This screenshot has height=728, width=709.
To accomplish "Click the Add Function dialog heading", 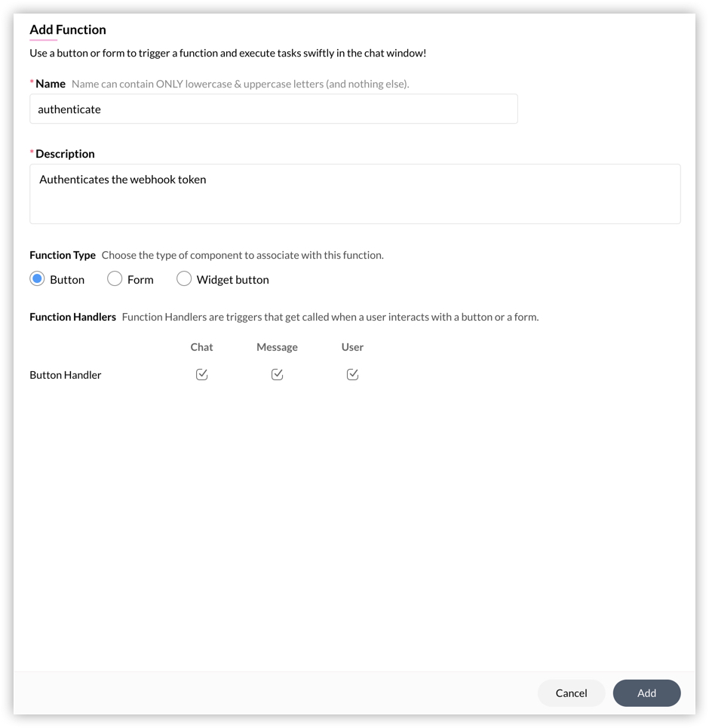I will tap(68, 30).
